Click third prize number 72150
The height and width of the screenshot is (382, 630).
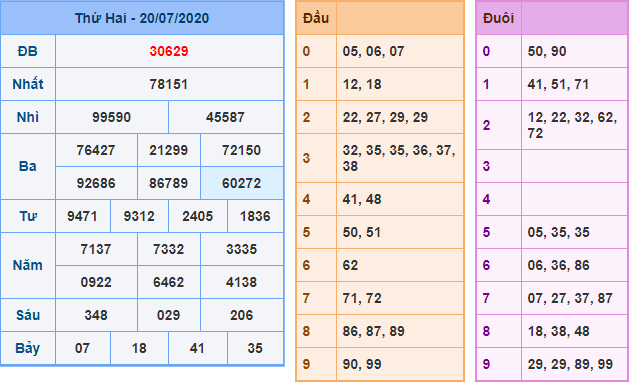tap(241, 150)
